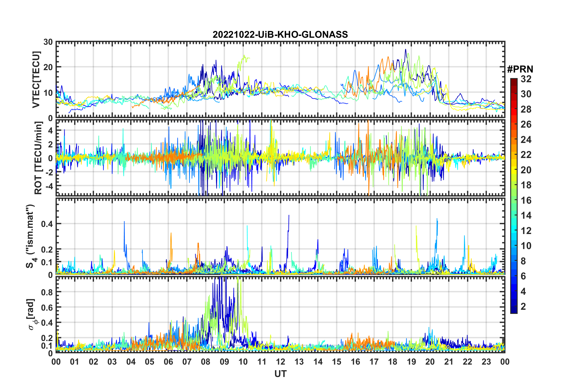Select colorbar tick label 16

(x=526, y=200)
